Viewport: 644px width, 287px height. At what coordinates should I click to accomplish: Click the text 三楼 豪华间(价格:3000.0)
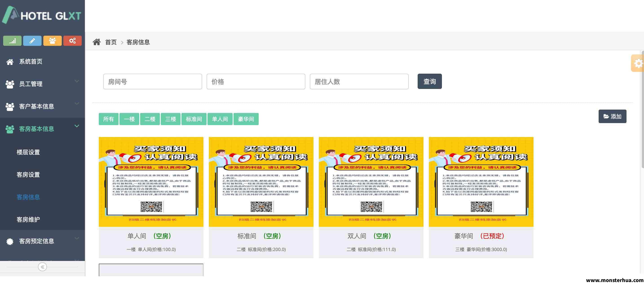(481, 249)
